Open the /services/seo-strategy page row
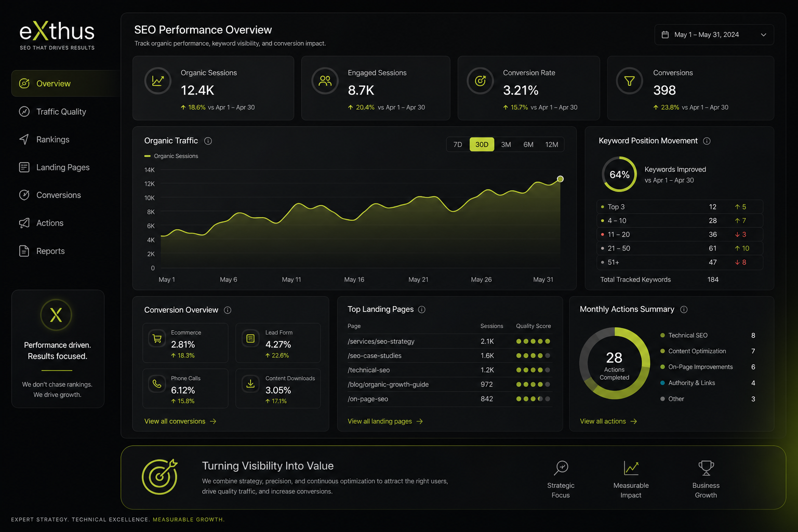Viewport: 798px width, 532px height. [450, 341]
